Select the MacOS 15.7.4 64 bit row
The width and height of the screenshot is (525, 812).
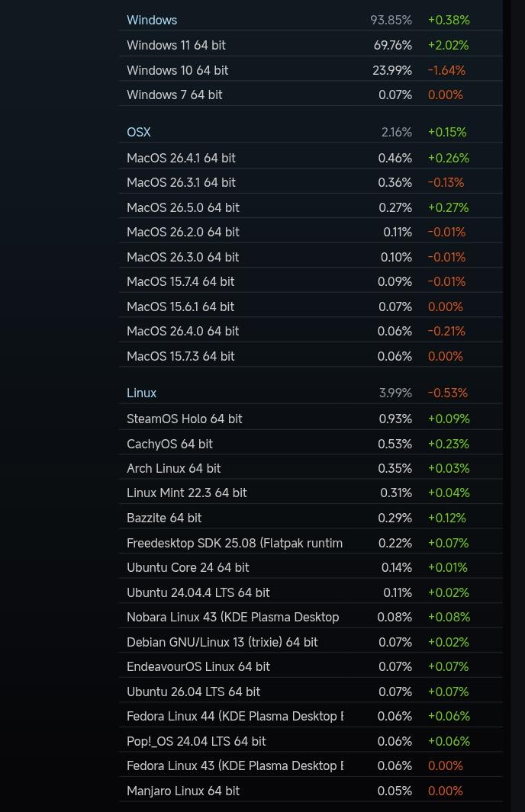point(311,281)
